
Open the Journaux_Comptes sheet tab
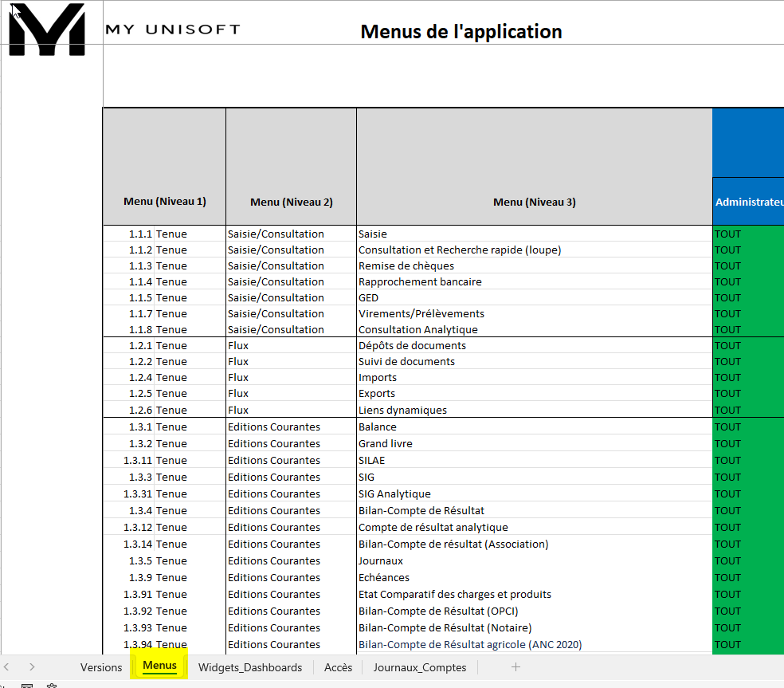tap(420, 667)
